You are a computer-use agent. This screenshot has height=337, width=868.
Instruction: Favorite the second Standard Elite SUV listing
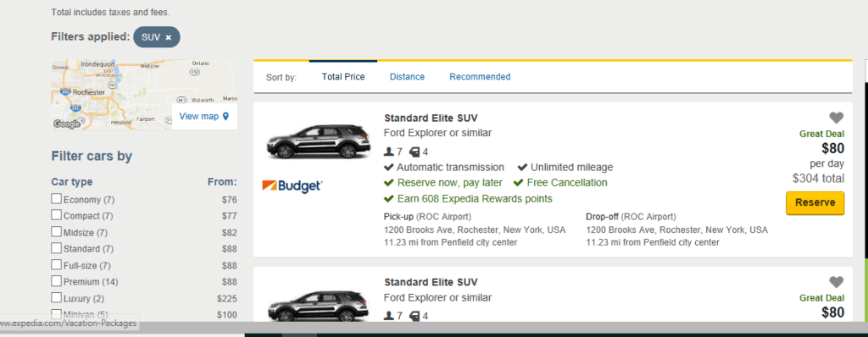pos(836,282)
